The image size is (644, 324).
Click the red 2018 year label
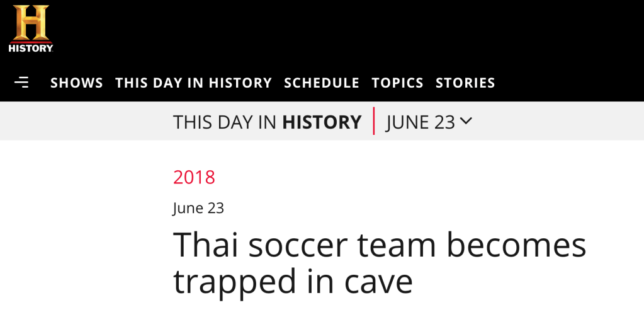tap(194, 177)
